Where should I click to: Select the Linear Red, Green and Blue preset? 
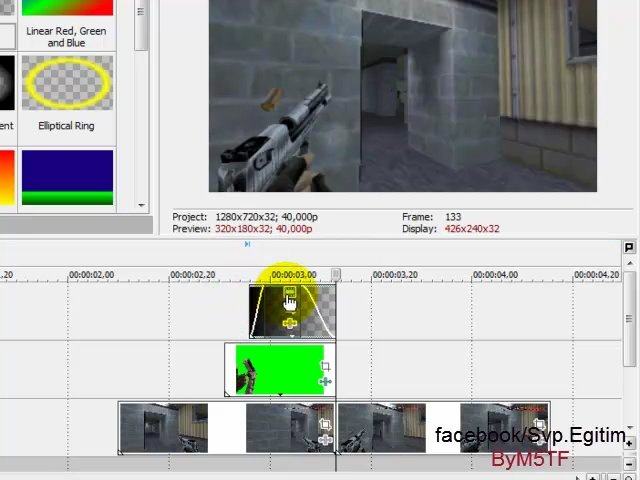pyautogui.click(x=67, y=24)
